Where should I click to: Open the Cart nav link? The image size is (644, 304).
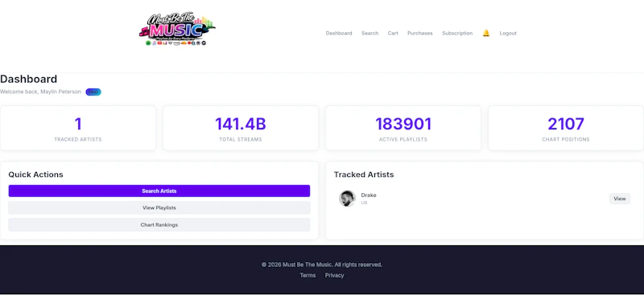393,33
